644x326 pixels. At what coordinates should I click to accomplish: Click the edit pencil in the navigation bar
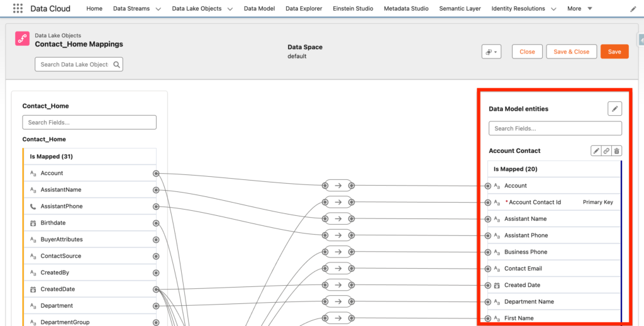633,9
